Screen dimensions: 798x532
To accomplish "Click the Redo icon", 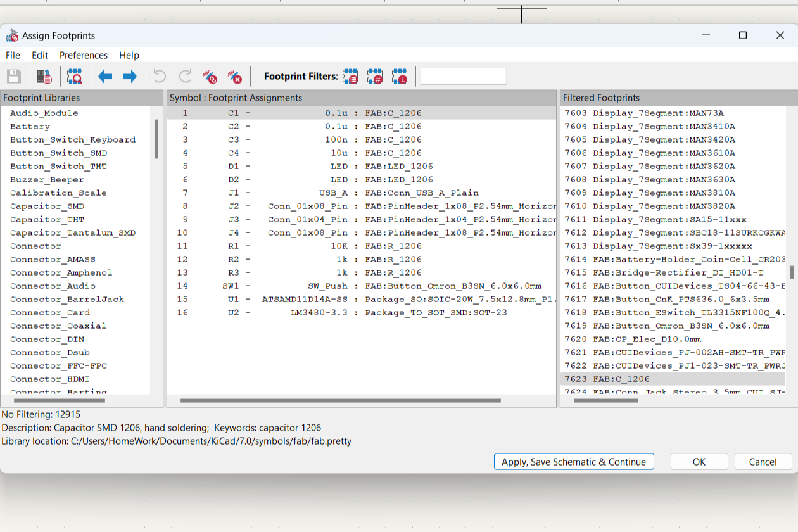I will 185,77.
